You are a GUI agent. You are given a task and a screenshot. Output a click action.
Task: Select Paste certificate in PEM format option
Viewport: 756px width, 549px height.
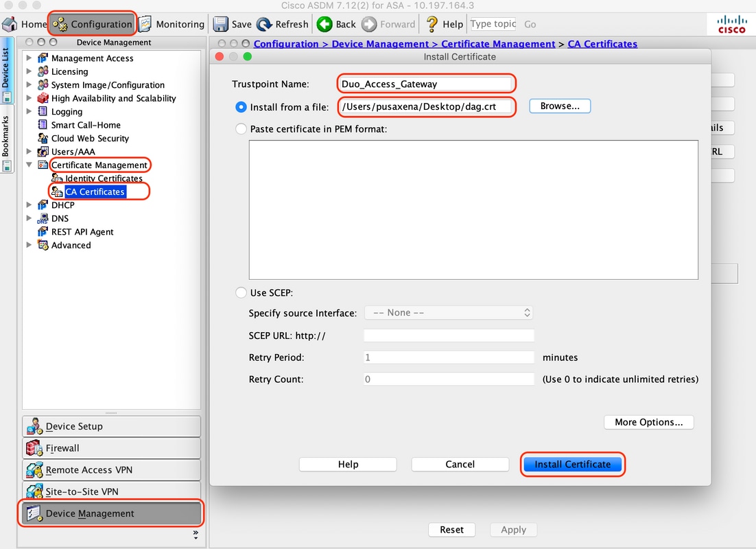tap(241, 129)
